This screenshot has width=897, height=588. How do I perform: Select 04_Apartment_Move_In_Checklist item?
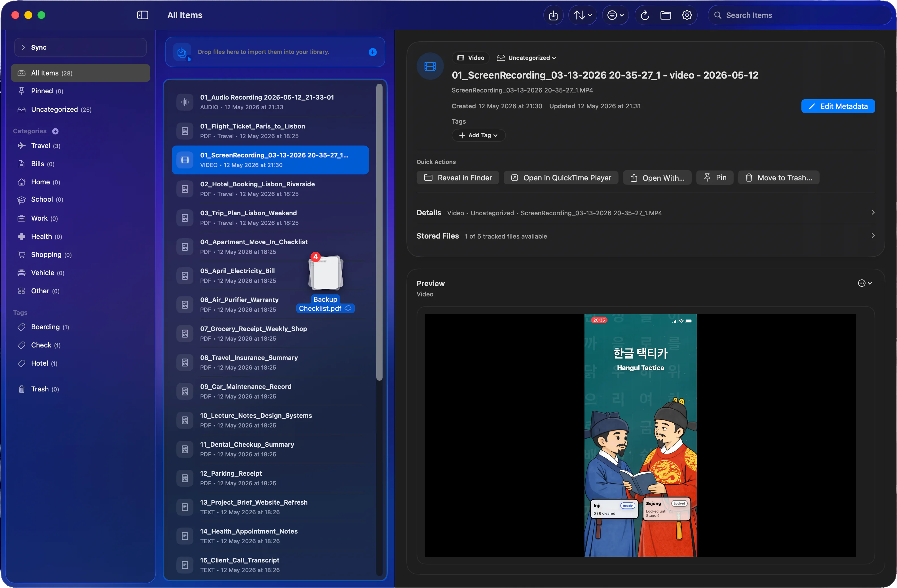tap(270, 246)
